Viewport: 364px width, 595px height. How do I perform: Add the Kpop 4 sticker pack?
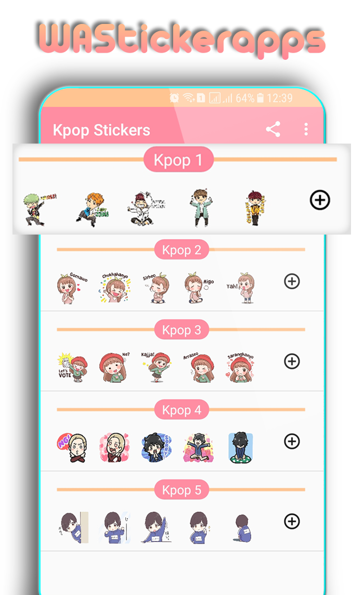click(x=292, y=442)
